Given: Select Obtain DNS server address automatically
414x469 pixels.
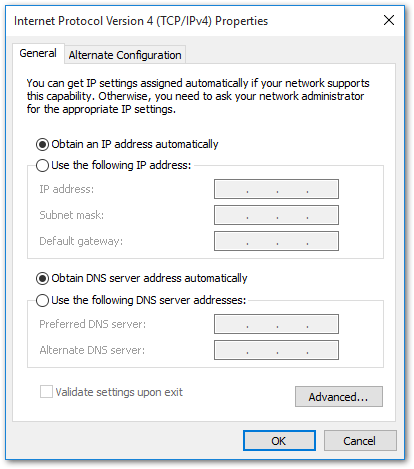Looking at the screenshot, I should [x=42, y=278].
